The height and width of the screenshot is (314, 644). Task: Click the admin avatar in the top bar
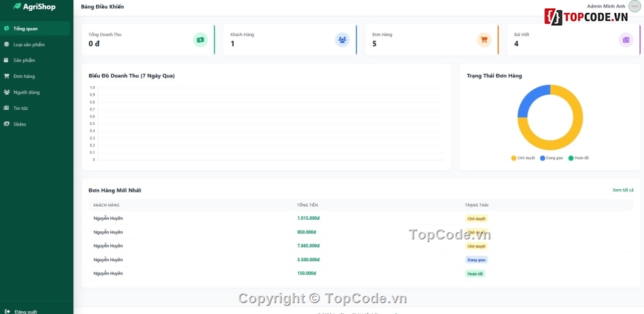point(635,6)
